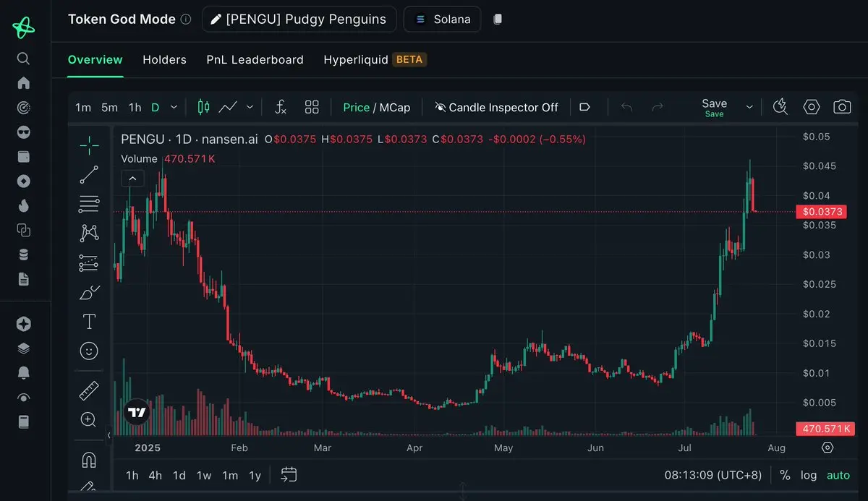Open chart settings hexagon icon

coord(812,107)
